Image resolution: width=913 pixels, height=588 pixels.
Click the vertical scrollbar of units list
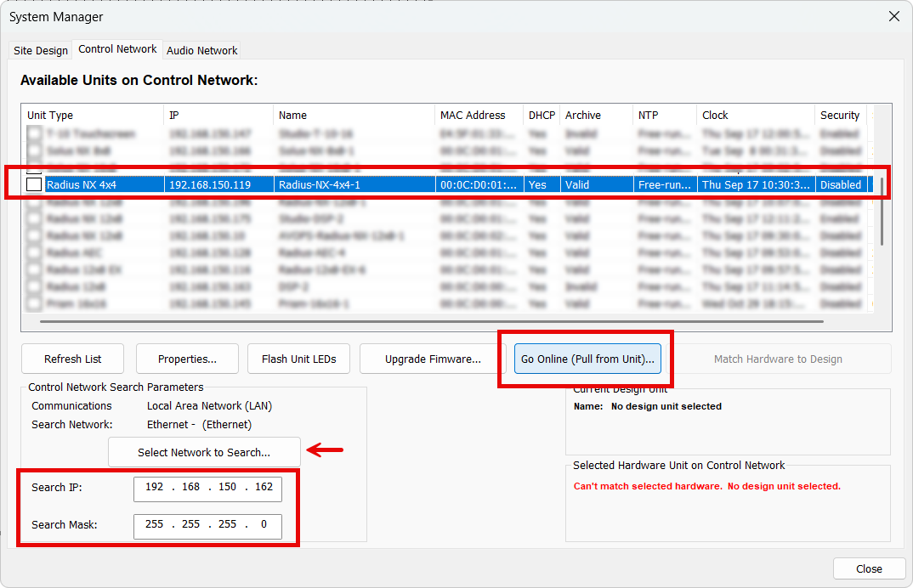pyautogui.click(x=882, y=212)
